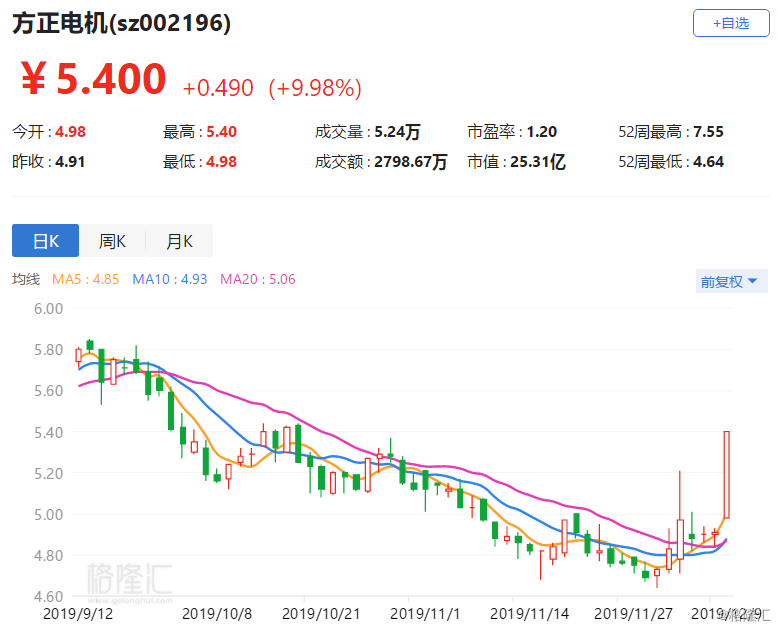Screen dimensions: 778x629
Task: Click the 均线 moving average label
Action: [26, 279]
